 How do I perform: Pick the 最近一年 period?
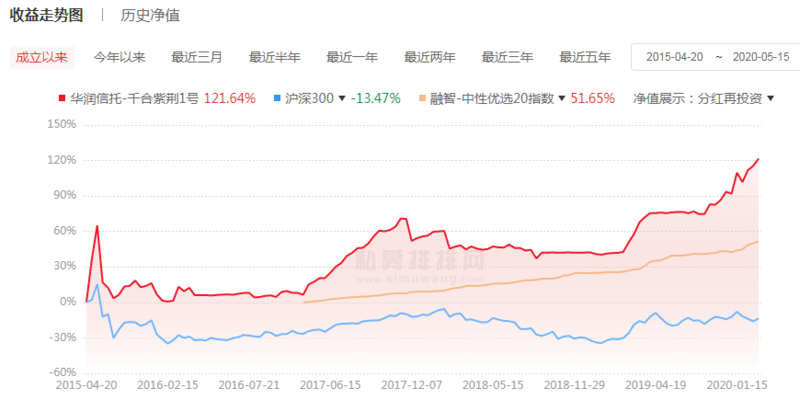click(352, 57)
